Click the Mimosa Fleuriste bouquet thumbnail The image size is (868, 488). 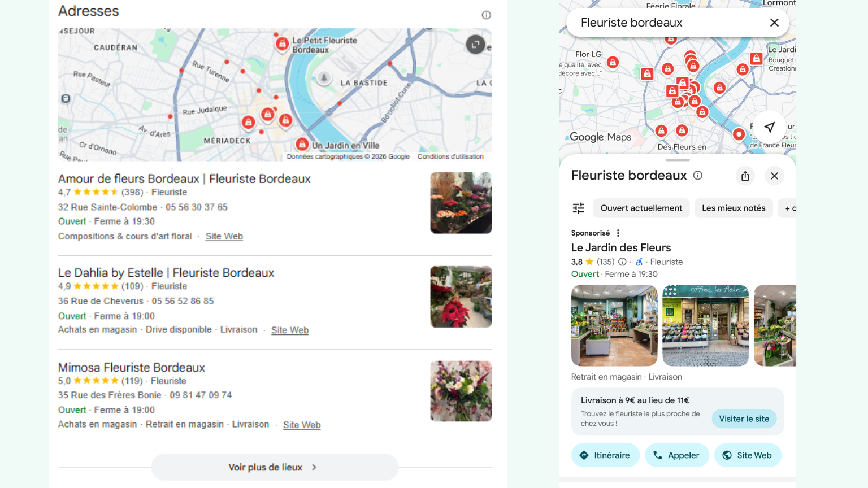point(461,391)
